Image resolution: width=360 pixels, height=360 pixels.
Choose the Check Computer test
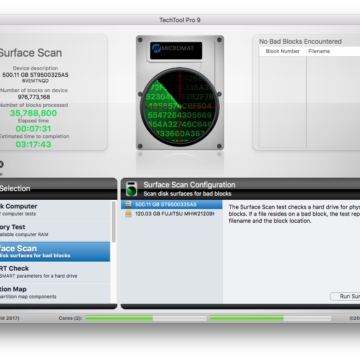pyautogui.click(x=55, y=210)
